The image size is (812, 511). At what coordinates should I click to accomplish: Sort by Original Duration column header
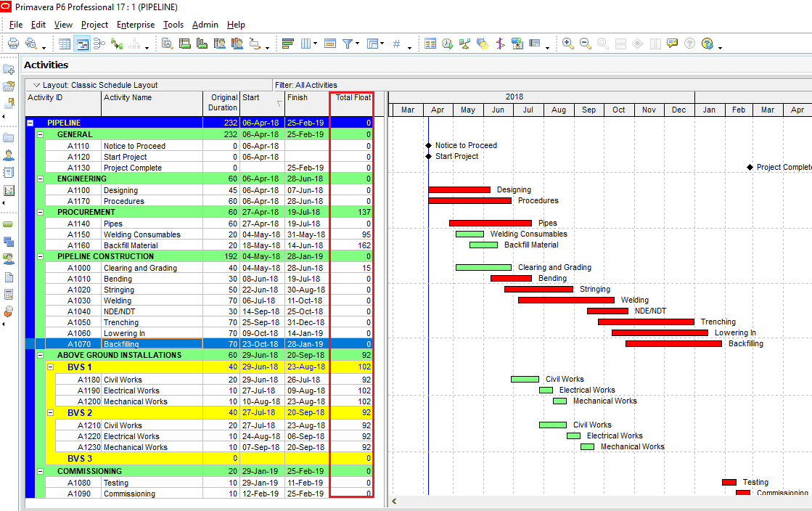221,103
